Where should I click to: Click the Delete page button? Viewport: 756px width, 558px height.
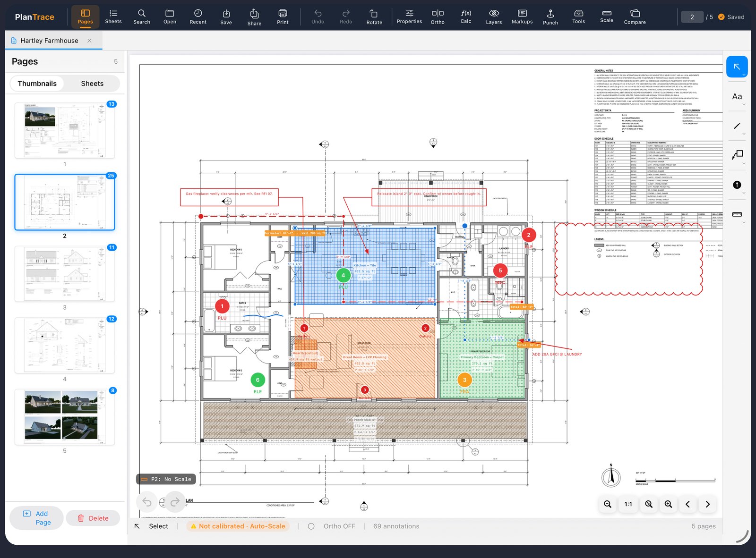[93, 518]
